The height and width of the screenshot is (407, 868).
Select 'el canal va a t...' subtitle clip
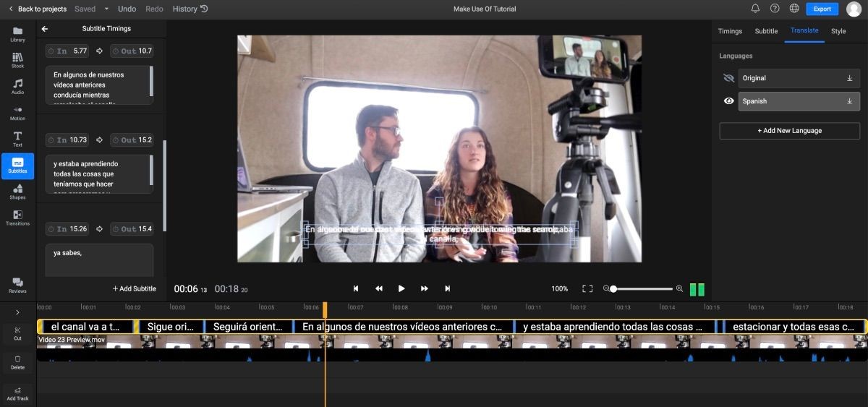[86, 327]
